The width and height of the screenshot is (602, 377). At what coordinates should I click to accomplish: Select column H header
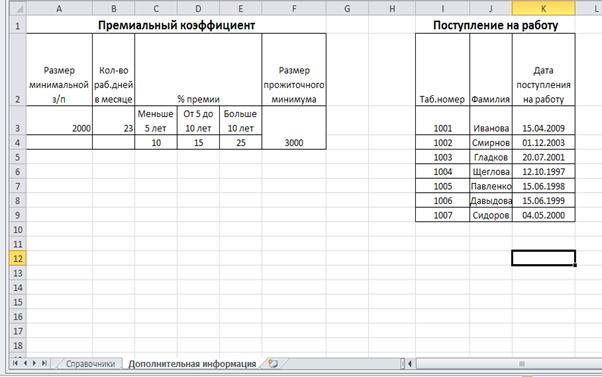tap(392, 8)
